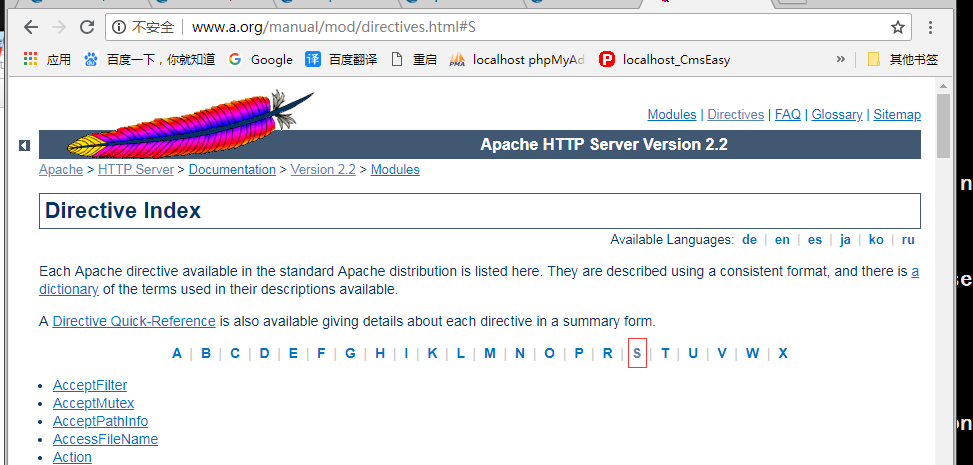973x465 pixels.
Task: Jump to letter D index
Action: click(264, 353)
